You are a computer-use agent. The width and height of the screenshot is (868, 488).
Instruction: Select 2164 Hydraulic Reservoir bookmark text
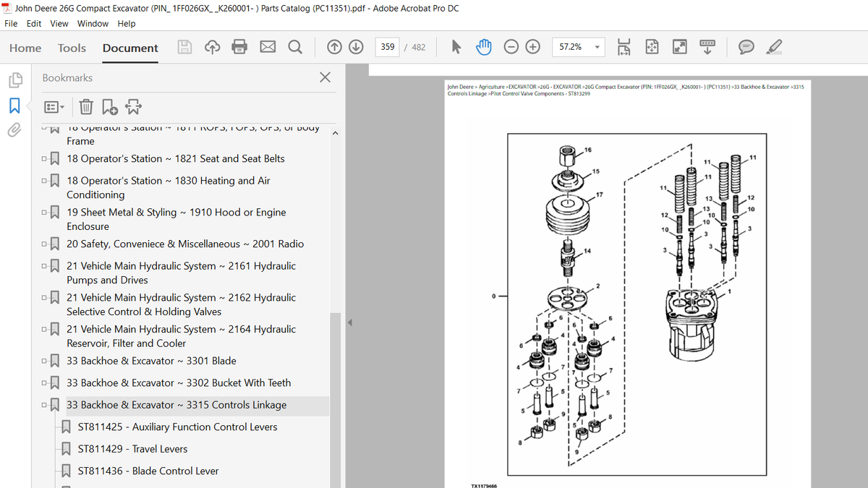(x=181, y=336)
